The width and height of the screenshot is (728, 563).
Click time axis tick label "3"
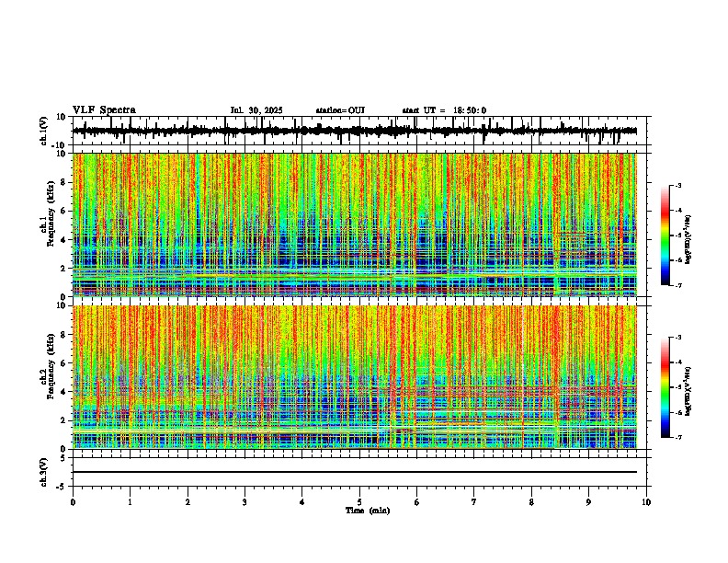245,502
